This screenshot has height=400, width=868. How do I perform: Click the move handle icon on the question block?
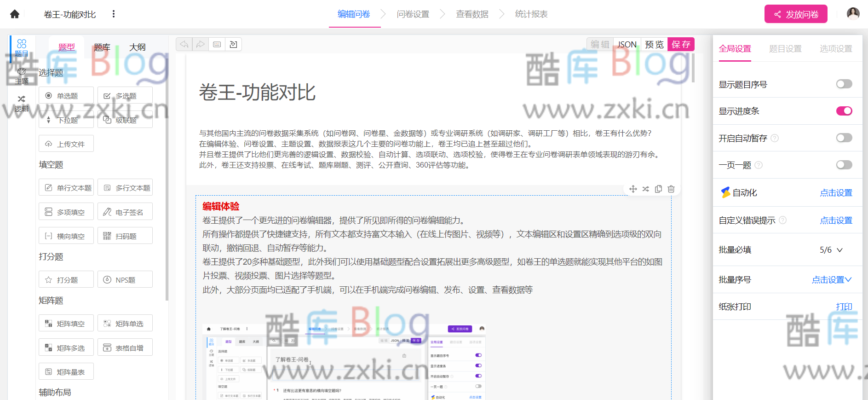coord(633,189)
